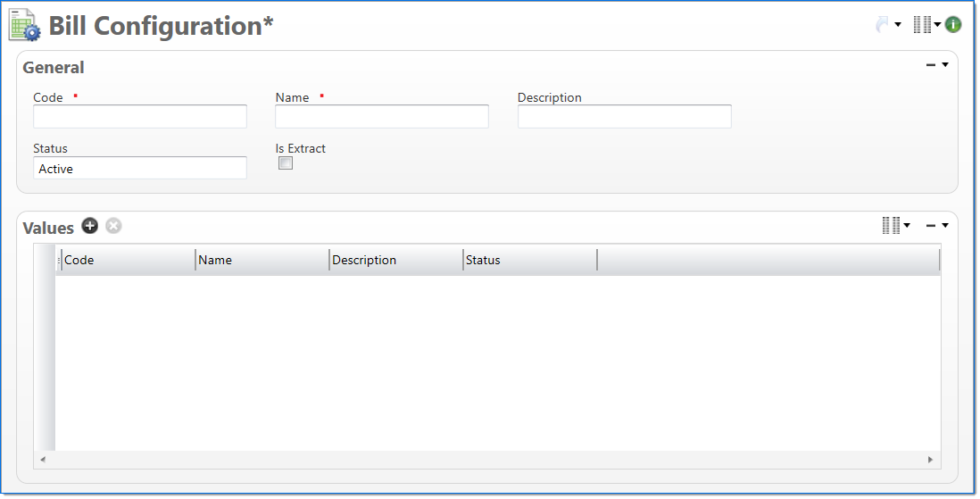980x499 pixels.
Task: Expand the Values section options arrow
Action: (x=945, y=226)
